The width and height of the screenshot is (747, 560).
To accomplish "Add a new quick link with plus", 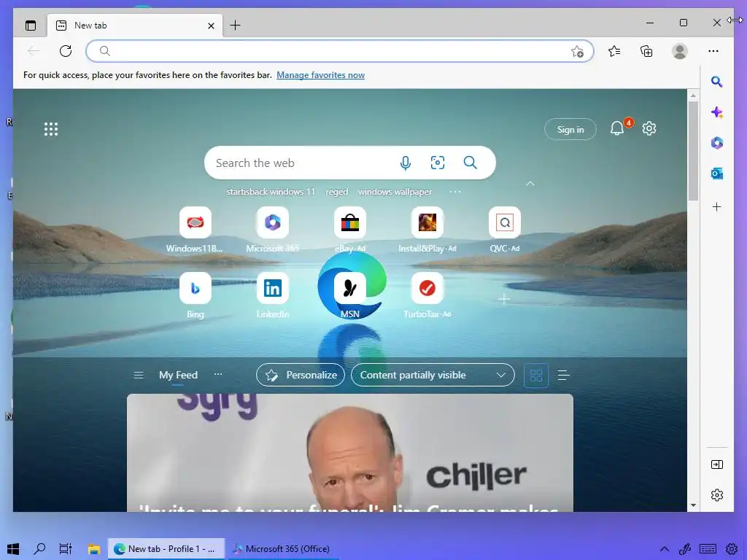I will tap(504, 299).
